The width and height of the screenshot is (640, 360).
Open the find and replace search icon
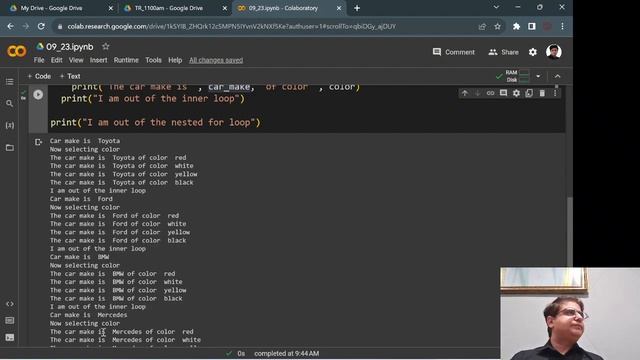[x=9, y=104]
